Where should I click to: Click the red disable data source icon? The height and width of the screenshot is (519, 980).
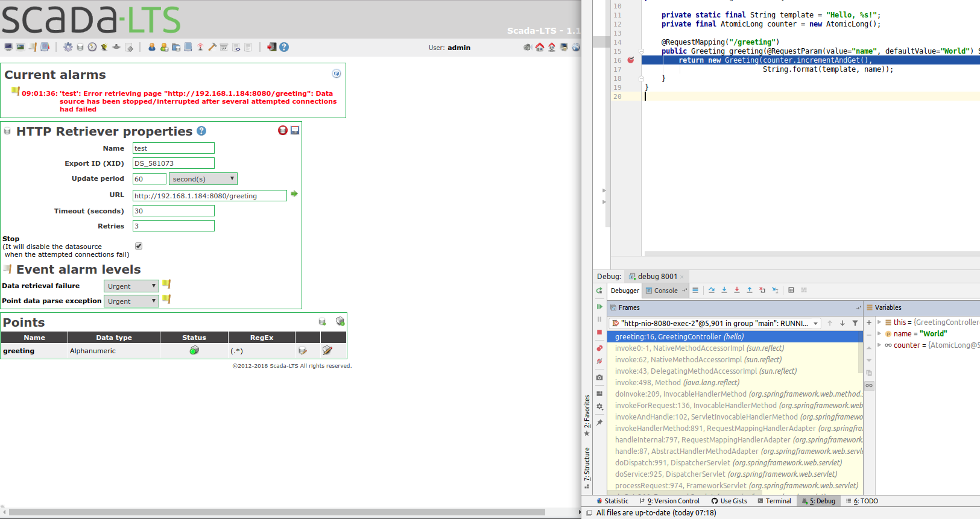pos(282,130)
